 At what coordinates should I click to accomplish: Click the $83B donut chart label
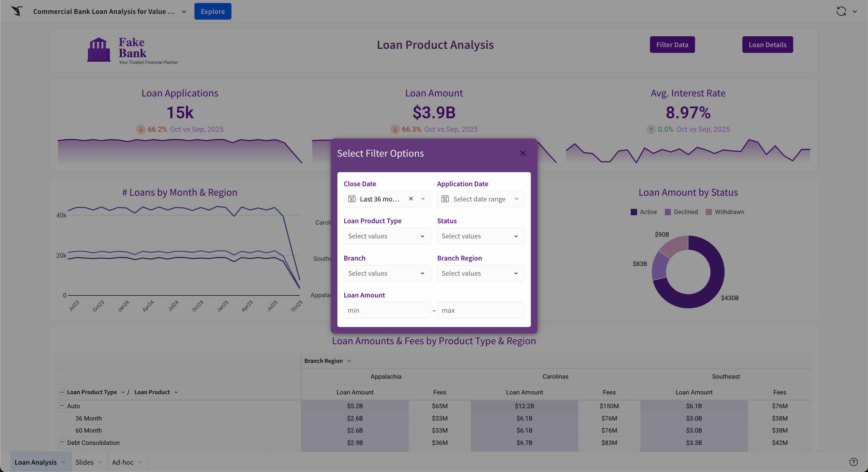click(x=639, y=264)
